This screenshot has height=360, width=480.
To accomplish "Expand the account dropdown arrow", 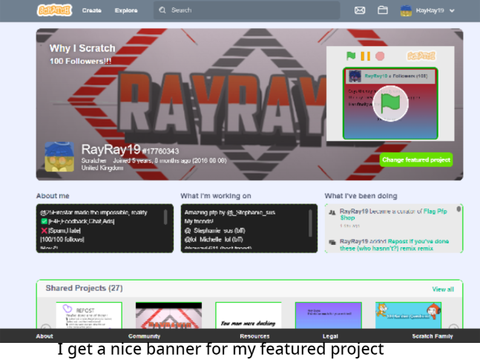I will click(x=452, y=11).
